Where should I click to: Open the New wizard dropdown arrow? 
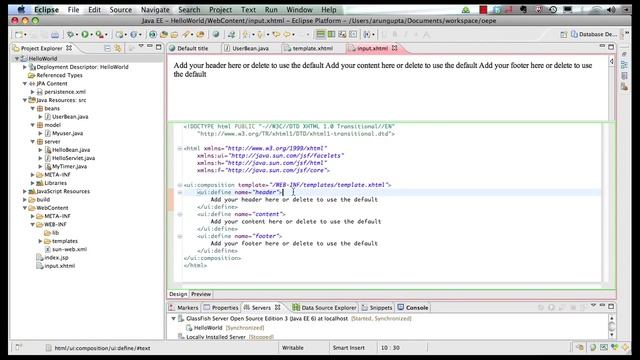(25, 35)
